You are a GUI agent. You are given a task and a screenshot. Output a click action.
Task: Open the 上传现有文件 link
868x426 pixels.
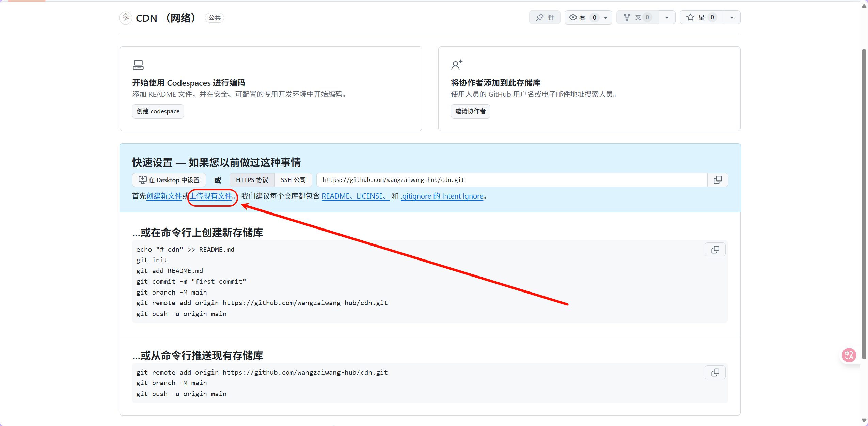211,196
